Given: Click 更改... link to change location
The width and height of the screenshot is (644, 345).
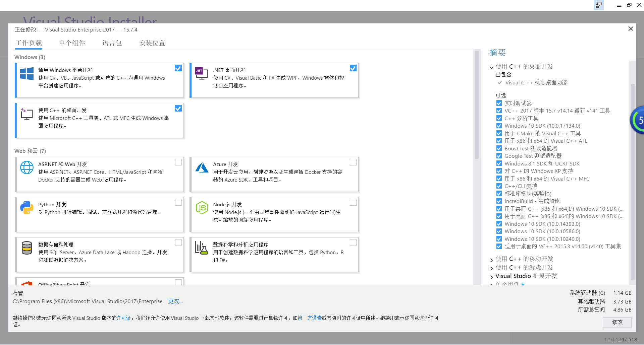Looking at the screenshot, I should [x=175, y=301].
